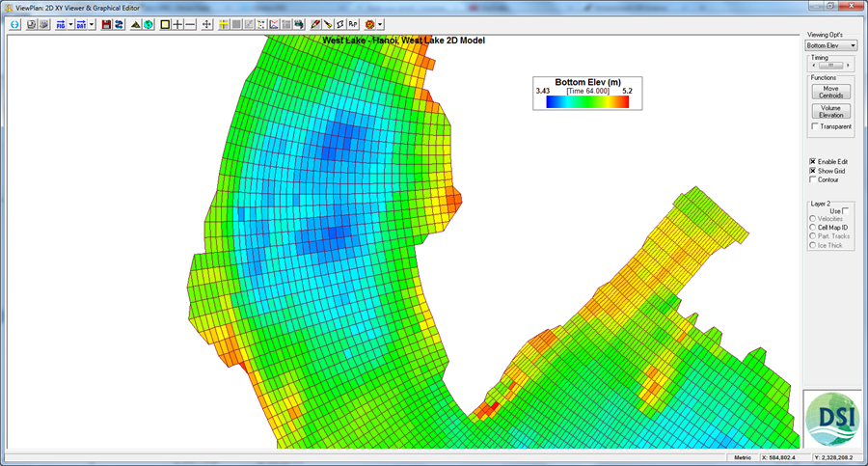Open the dropdown arrow next to FIG icon
This screenshot has height=466, width=868.
(69, 23)
